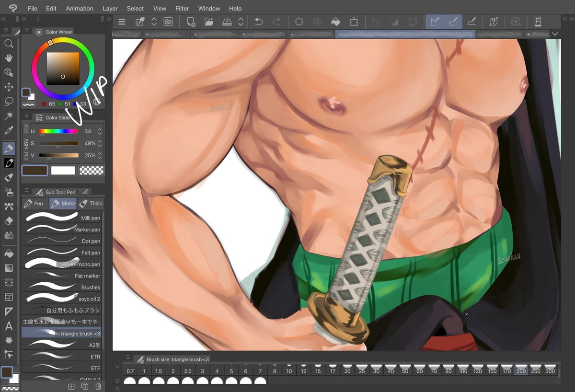Click the Clear (dotted circle) icon
The image size is (575, 392).
tap(299, 22)
